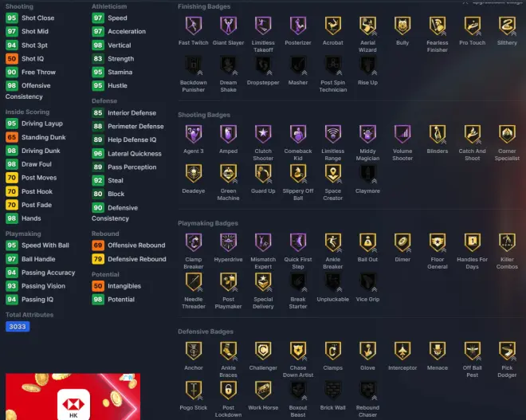Select the Speed 97 attribute rating
Image resolution: width=526 pixels, height=420 pixels.
coord(98,18)
